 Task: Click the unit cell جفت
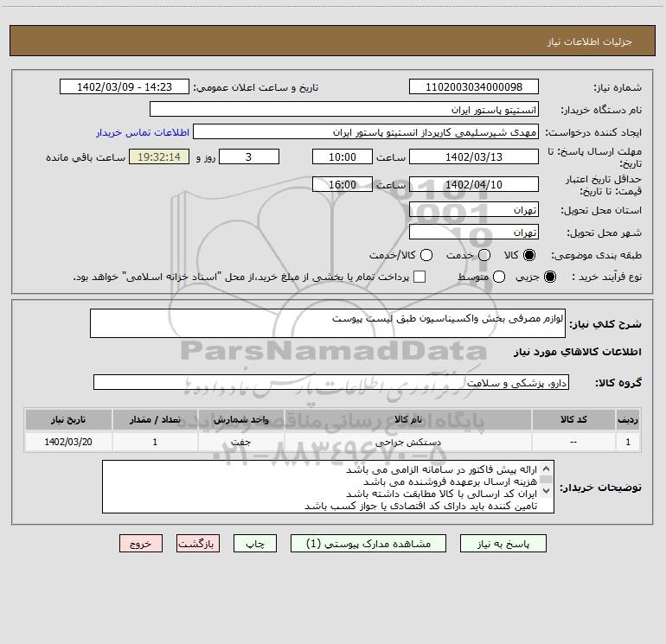tap(240, 442)
